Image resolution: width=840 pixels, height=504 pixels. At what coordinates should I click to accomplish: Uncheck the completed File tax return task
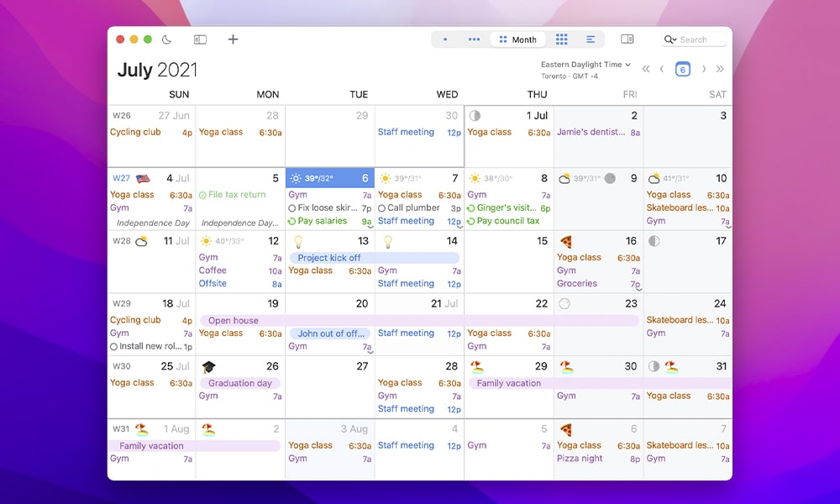click(202, 195)
